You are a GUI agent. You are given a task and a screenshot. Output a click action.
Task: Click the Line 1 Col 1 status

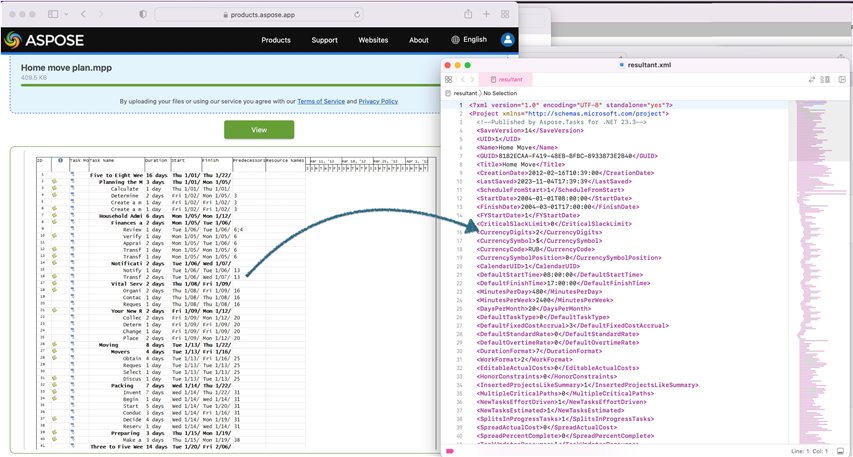point(809,451)
